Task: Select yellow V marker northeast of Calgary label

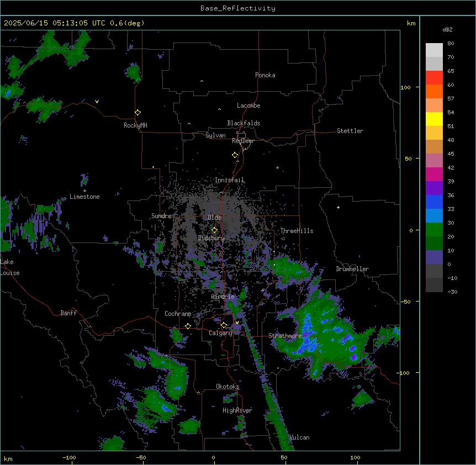Action: coord(237,323)
